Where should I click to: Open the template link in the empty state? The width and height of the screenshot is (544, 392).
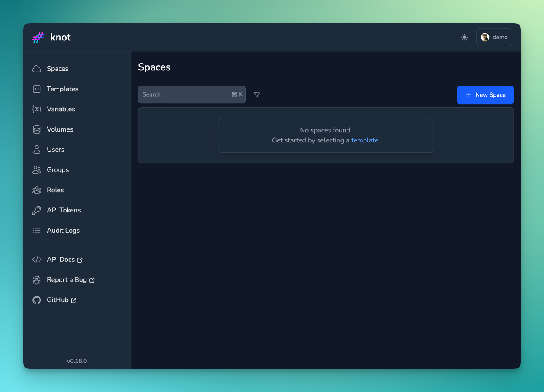click(x=364, y=140)
